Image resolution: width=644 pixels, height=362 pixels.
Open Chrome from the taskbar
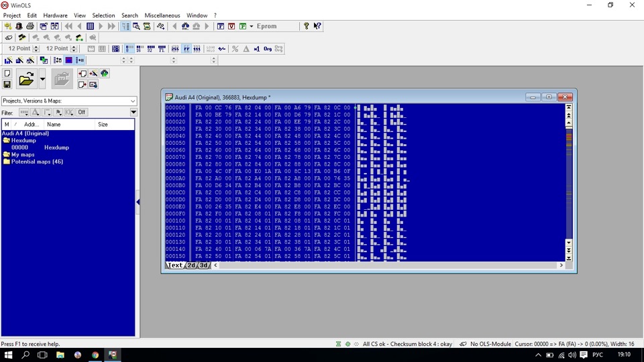pyautogui.click(x=95, y=355)
